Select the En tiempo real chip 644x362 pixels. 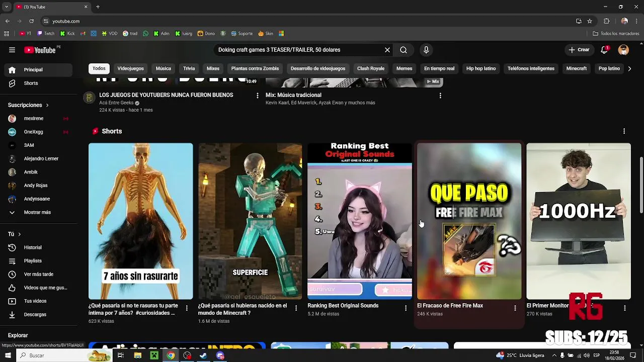click(x=439, y=68)
